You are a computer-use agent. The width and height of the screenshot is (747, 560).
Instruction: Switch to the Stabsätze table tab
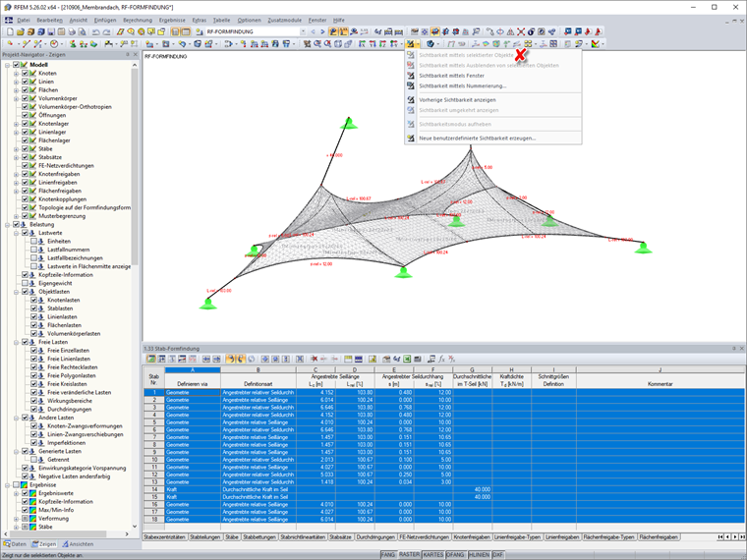340,537
